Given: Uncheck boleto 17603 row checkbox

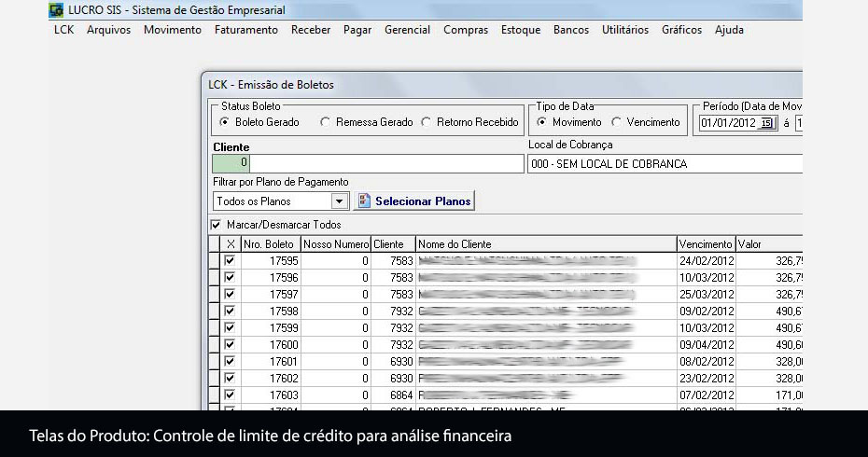Looking at the screenshot, I should [x=230, y=395].
